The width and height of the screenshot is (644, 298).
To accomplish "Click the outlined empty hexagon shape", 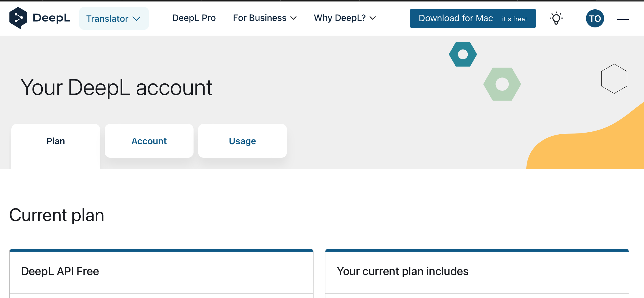I will pos(614,79).
